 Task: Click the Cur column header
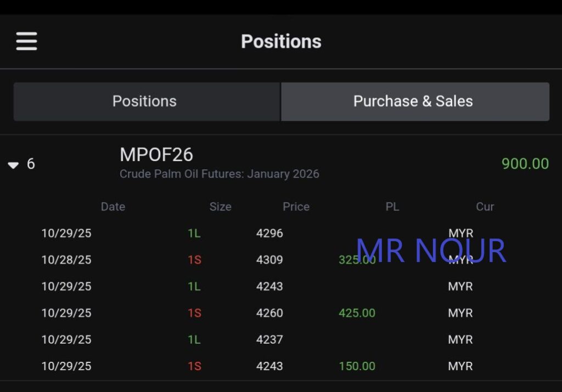[485, 207]
